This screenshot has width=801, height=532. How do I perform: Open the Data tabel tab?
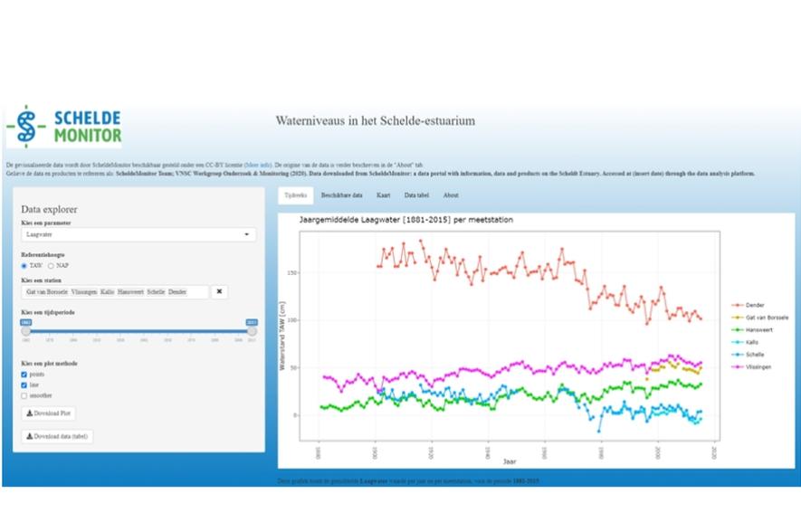[415, 195]
